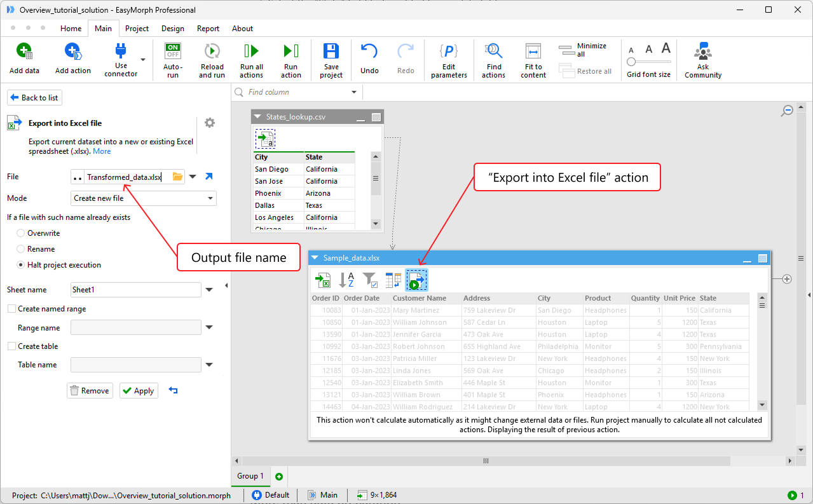Screen dimensions: 813x504
Task: Select the Sort A-Z action icon
Action: click(x=346, y=280)
